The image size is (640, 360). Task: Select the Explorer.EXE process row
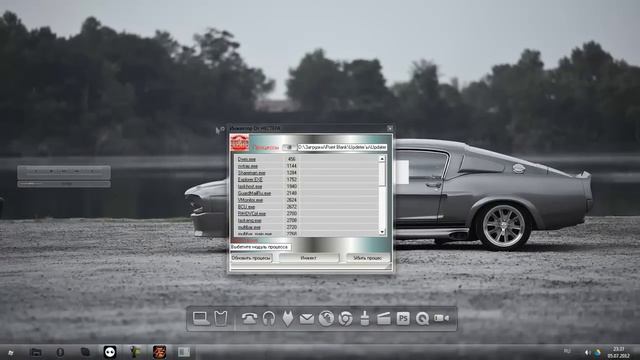pyautogui.click(x=307, y=180)
